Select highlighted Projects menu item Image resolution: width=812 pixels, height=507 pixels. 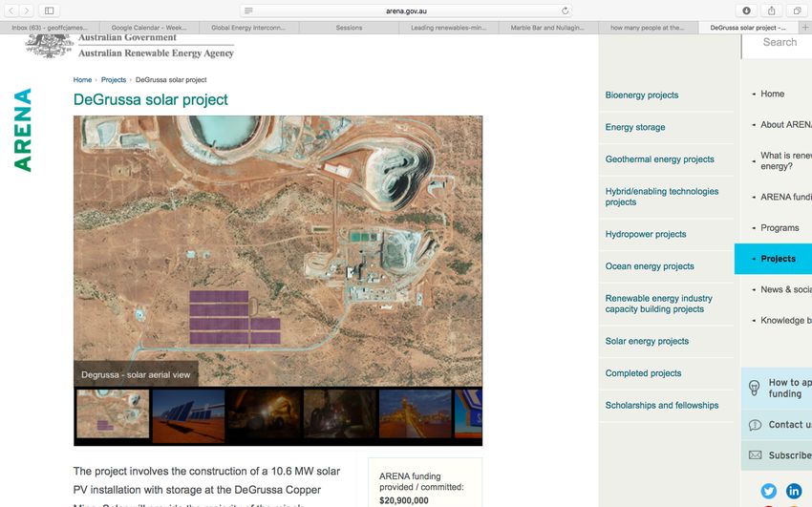pyautogui.click(x=773, y=259)
